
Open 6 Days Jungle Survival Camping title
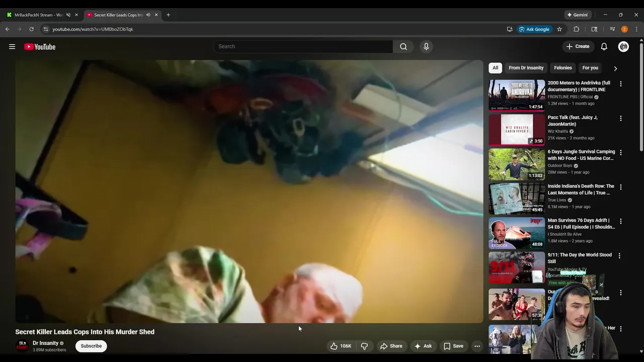[581, 155]
